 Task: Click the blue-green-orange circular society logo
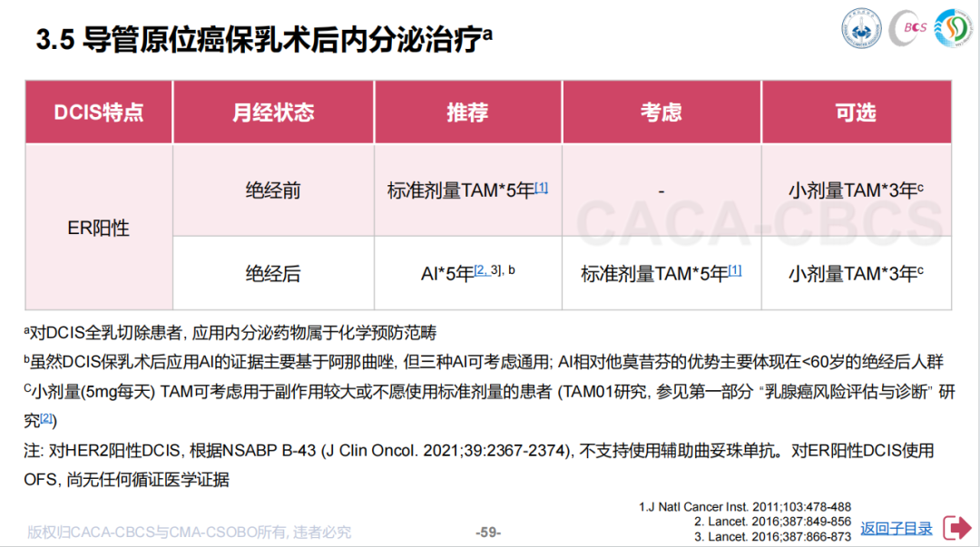(x=954, y=29)
